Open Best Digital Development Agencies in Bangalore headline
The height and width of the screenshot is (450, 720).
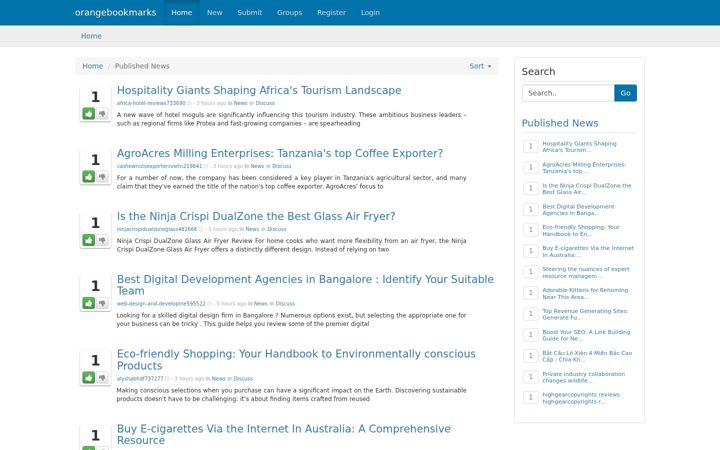305,285
